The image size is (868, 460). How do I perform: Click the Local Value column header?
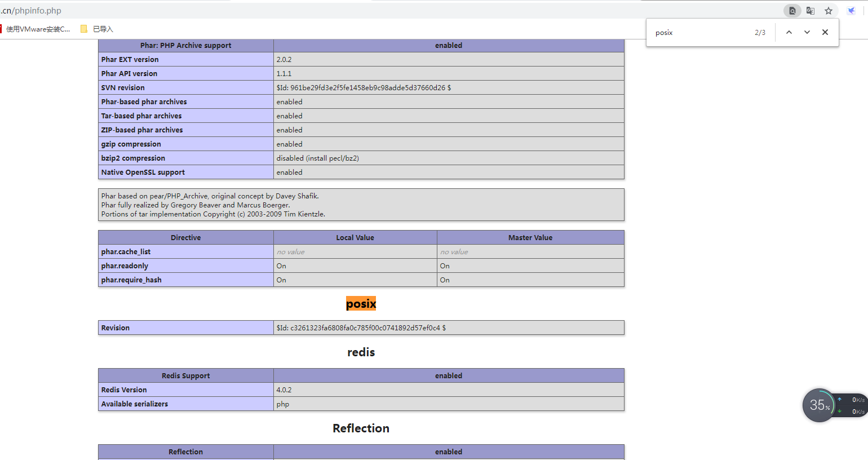[x=355, y=237]
